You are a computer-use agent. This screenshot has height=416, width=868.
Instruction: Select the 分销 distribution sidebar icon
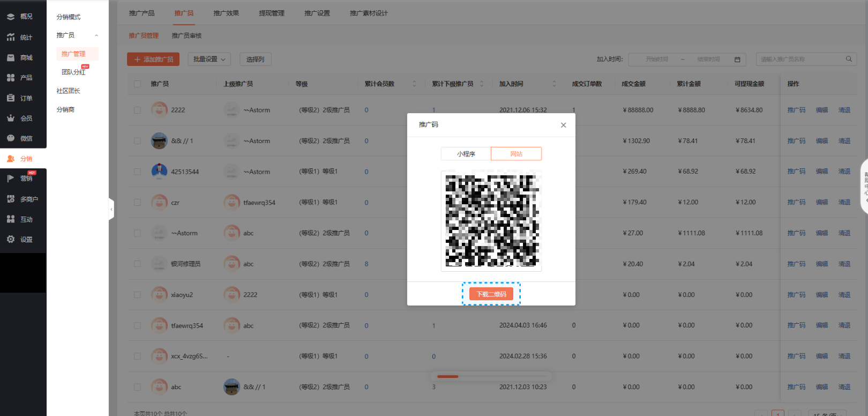[11, 159]
